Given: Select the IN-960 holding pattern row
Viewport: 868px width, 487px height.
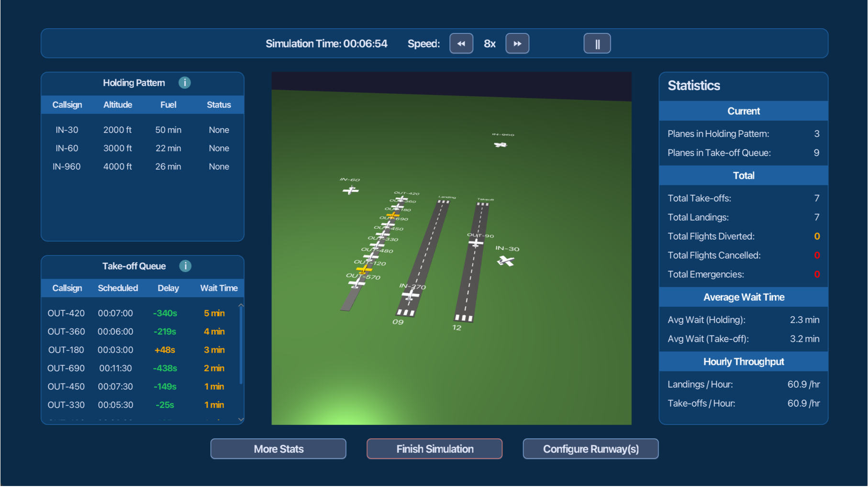Looking at the screenshot, I should click(143, 166).
